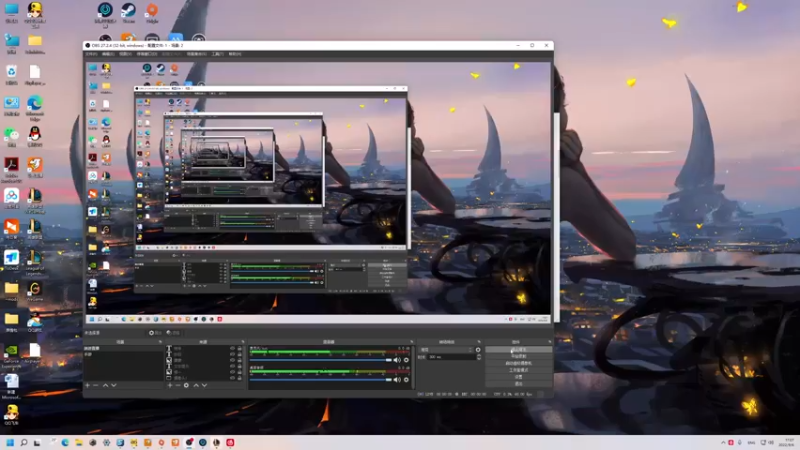Mute the second mixer channel speaker icon
The image size is (800, 450).
[x=397, y=380]
